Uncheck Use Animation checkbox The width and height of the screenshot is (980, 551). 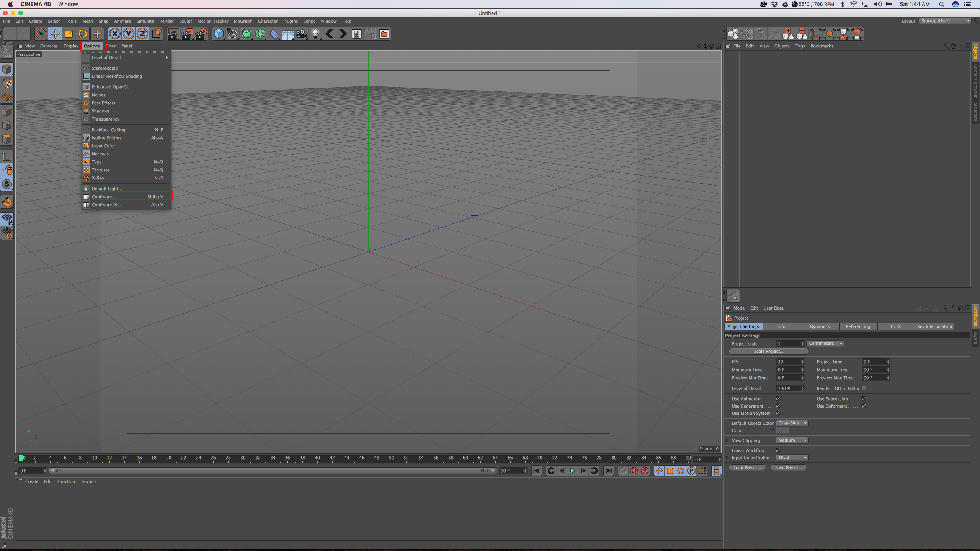click(778, 398)
